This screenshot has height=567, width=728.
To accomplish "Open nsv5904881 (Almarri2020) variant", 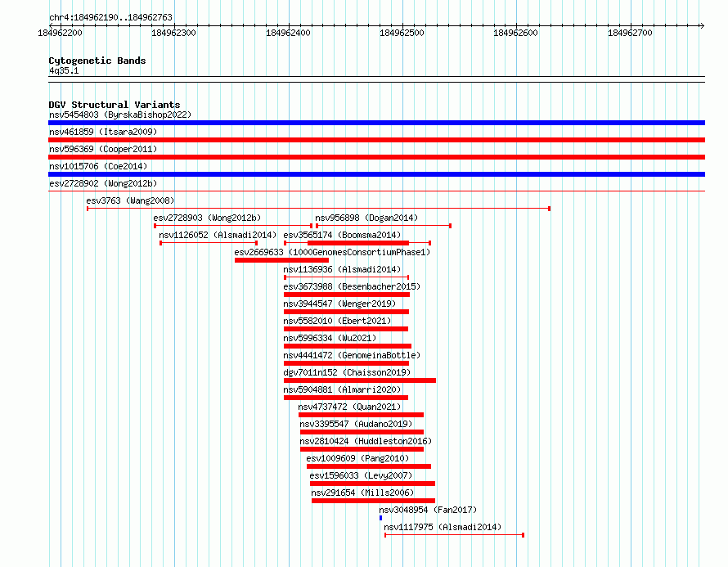I will 342,389.
